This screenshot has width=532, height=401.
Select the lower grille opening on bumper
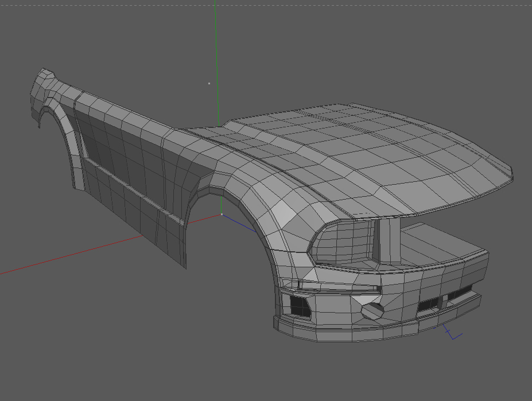pyautogui.click(x=444, y=299)
